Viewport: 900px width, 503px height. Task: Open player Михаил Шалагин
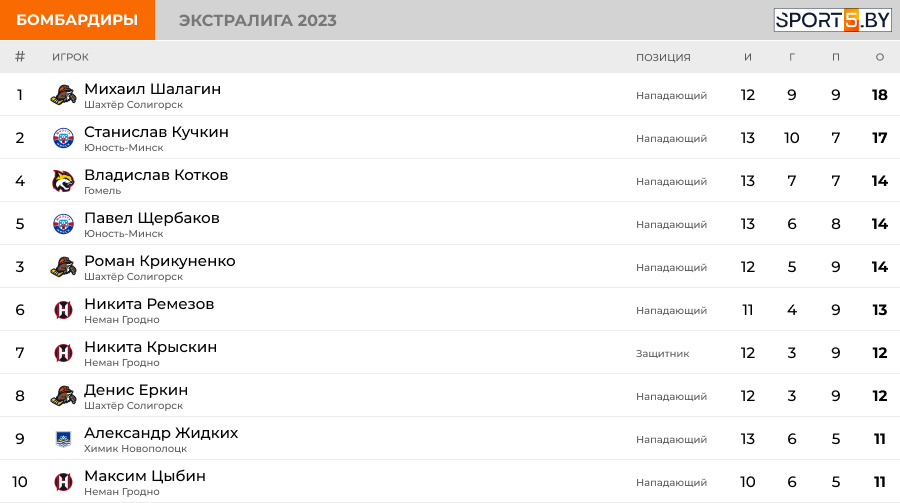[152, 89]
